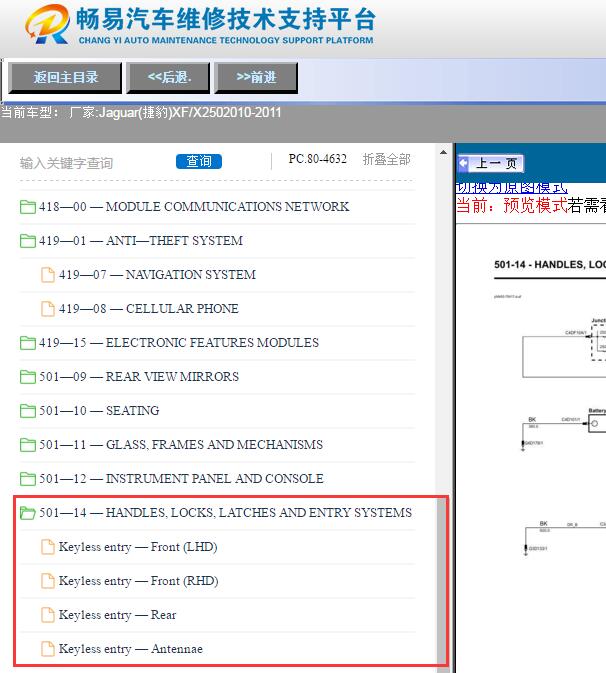Screen dimensions: 606x673
Task: Open Keyless entry — Front (RHD)
Action: click(x=139, y=581)
